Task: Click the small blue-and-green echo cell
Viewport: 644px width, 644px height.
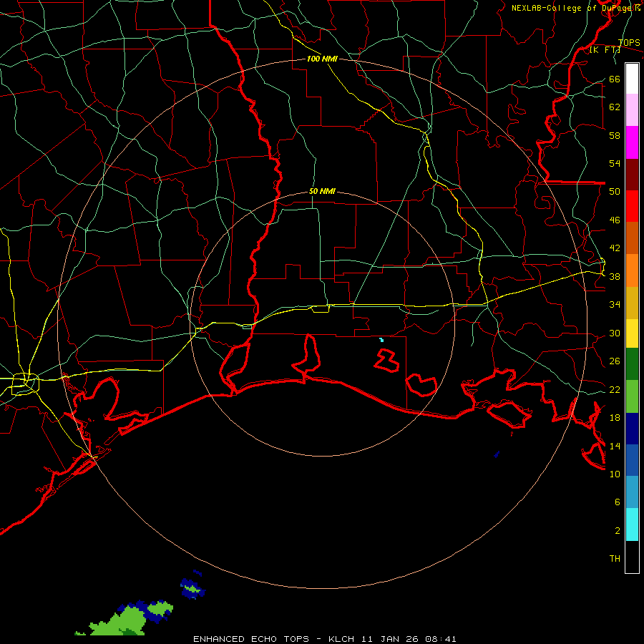Action: pos(192,589)
